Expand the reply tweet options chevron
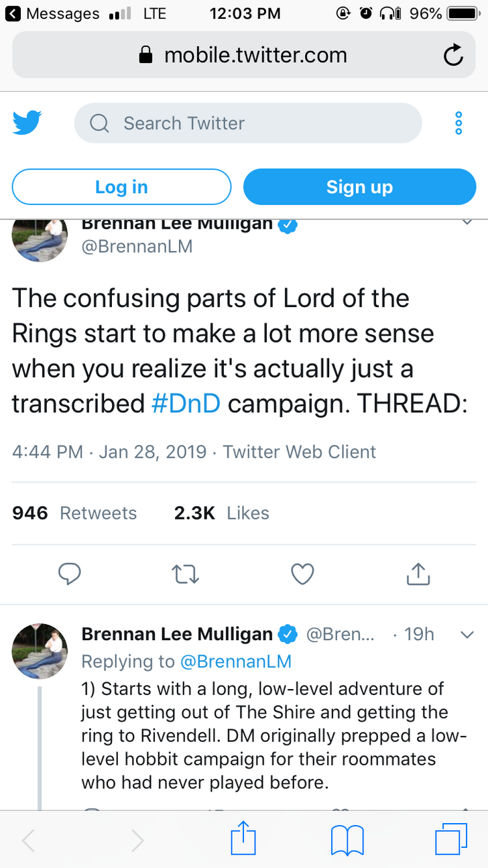This screenshot has width=488, height=868. 468,634
